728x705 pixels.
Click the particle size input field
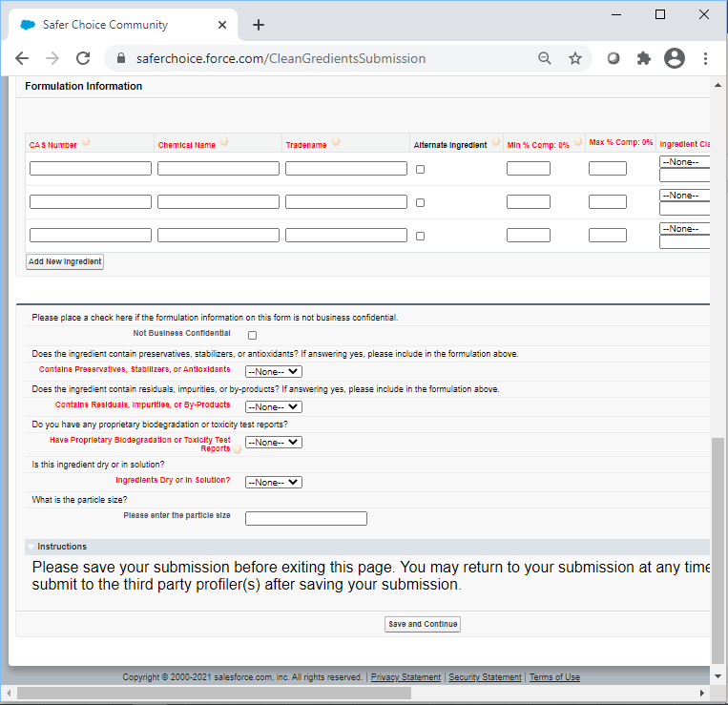(305, 518)
